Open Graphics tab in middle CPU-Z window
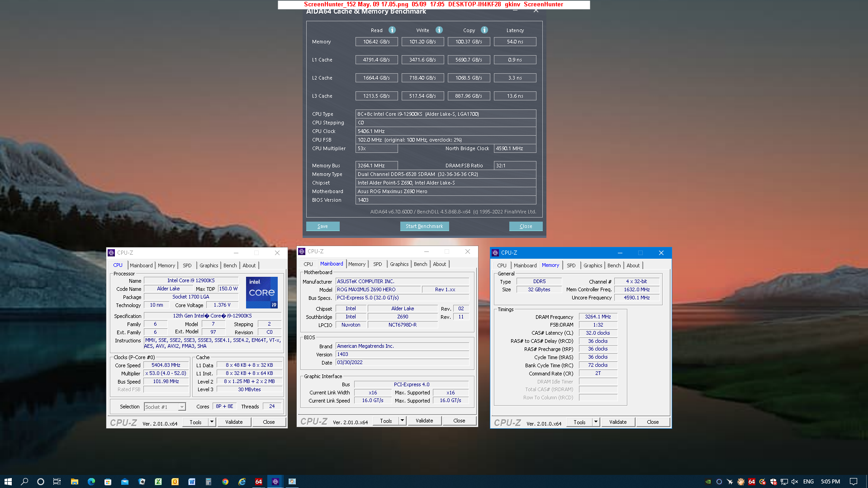 pos(399,264)
